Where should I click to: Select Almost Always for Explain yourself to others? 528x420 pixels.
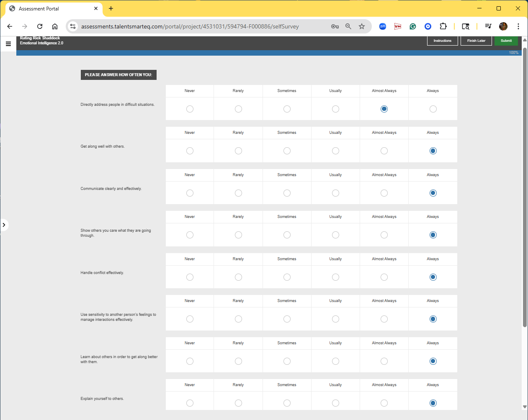click(x=384, y=403)
